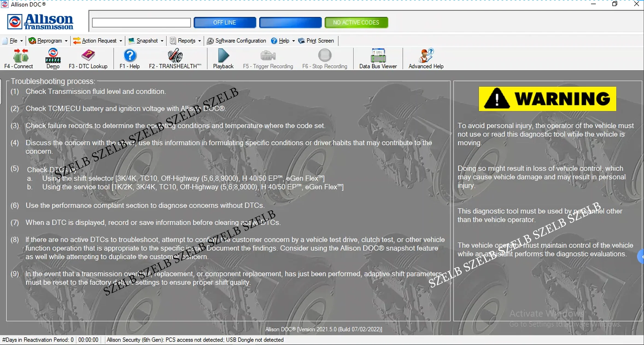This screenshot has height=345, width=644.
Task: Click the NO ACTIVE CODES green indicator
Action: (356, 22)
